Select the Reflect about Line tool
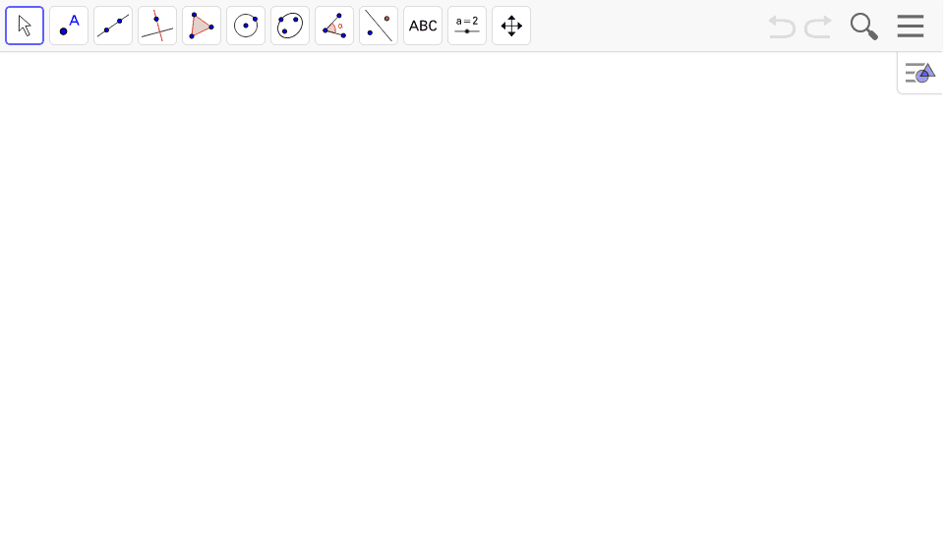The height and width of the screenshot is (560, 944). (x=379, y=26)
